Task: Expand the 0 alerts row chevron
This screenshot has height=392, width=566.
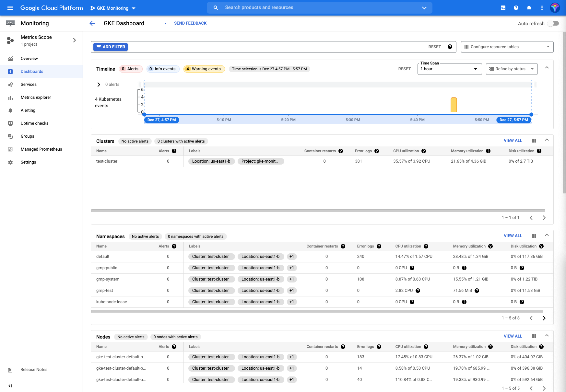Action: click(x=99, y=85)
